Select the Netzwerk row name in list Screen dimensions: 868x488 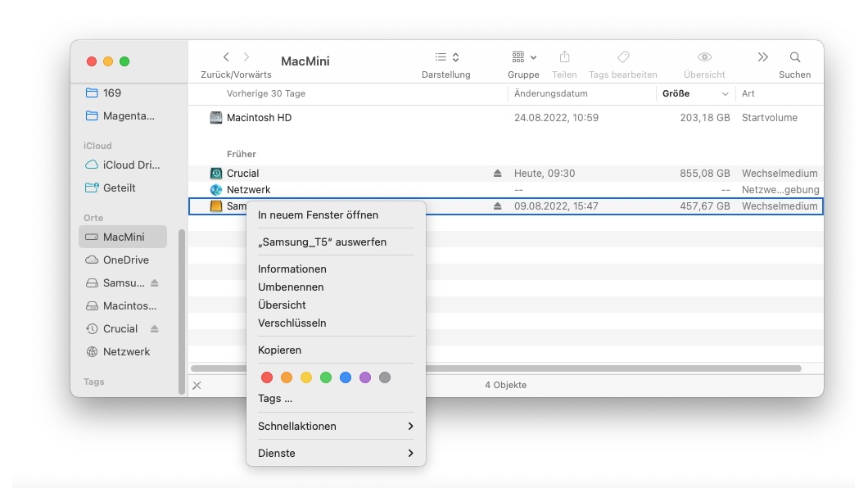[249, 190]
